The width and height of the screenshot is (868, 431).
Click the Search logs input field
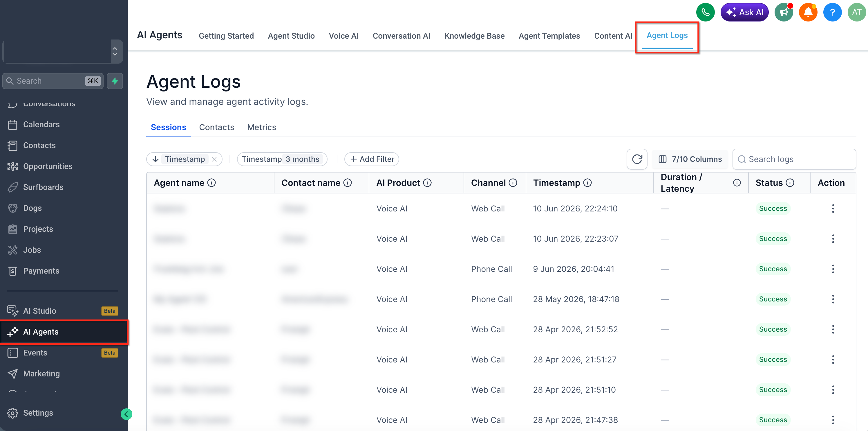tap(794, 159)
